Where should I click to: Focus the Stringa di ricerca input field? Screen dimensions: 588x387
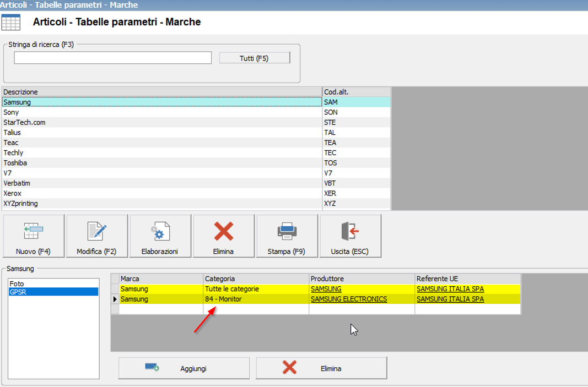(x=112, y=58)
